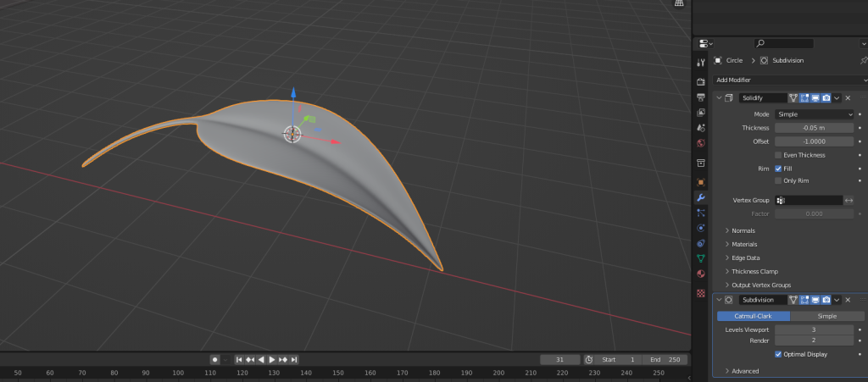The height and width of the screenshot is (382, 868).
Task: Click the Solidify Thickness value field
Action: tap(815, 128)
